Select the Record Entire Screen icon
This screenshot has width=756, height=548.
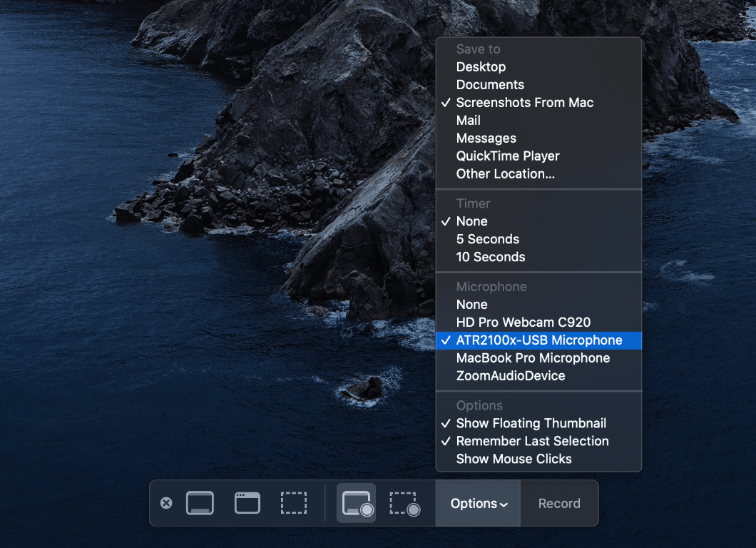pyautogui.click(x=356, y=503)
